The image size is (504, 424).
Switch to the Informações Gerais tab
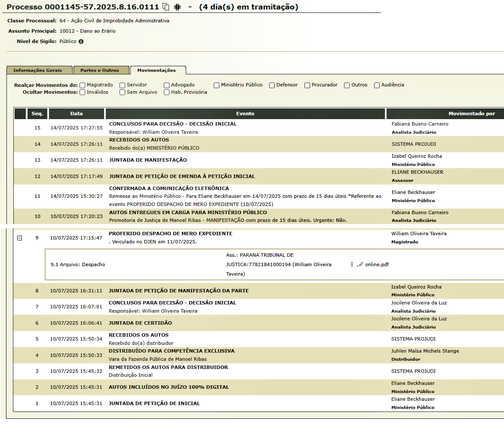point(39,70)
